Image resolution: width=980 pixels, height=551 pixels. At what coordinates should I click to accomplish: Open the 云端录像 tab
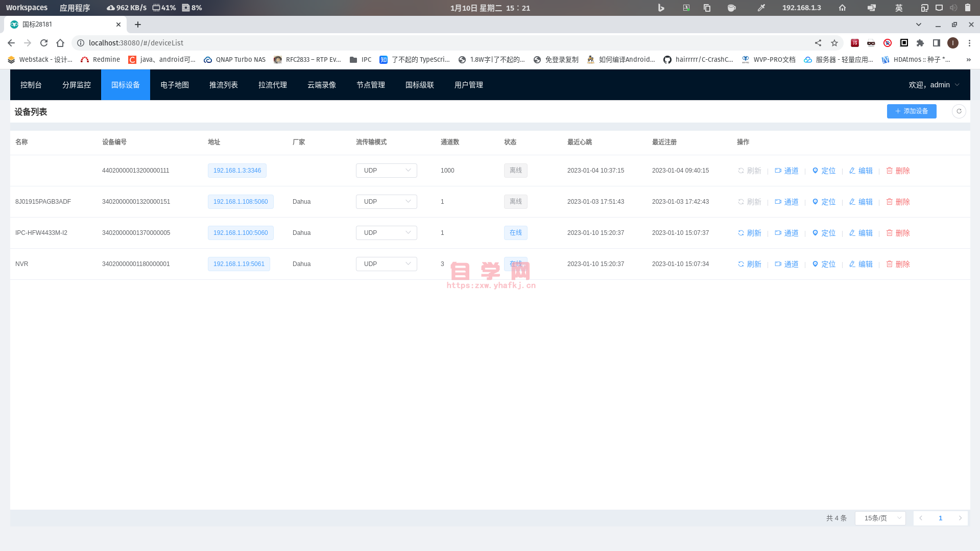point(322,85)
